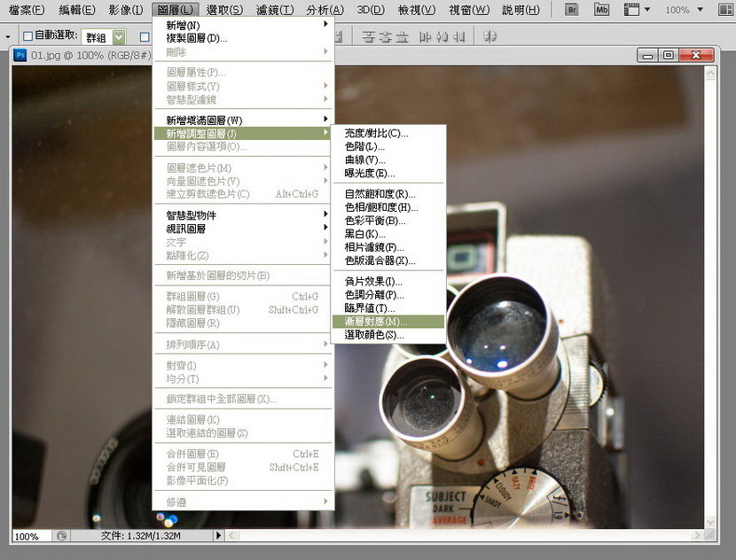The height and width of the screenshot is (560, 736).
Task: Click the status bar preview icon beside 100%
Action: tap(62, 536)
